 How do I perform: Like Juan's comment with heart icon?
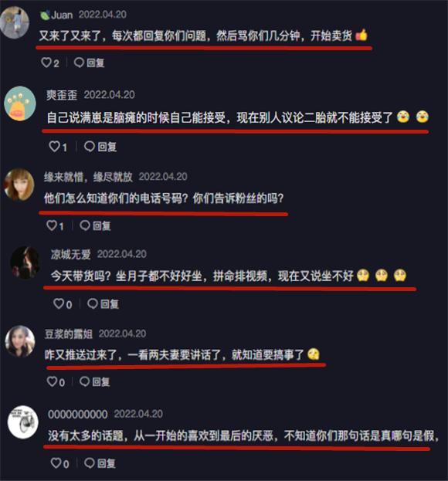pyautogui.click(x=46, y=63)
